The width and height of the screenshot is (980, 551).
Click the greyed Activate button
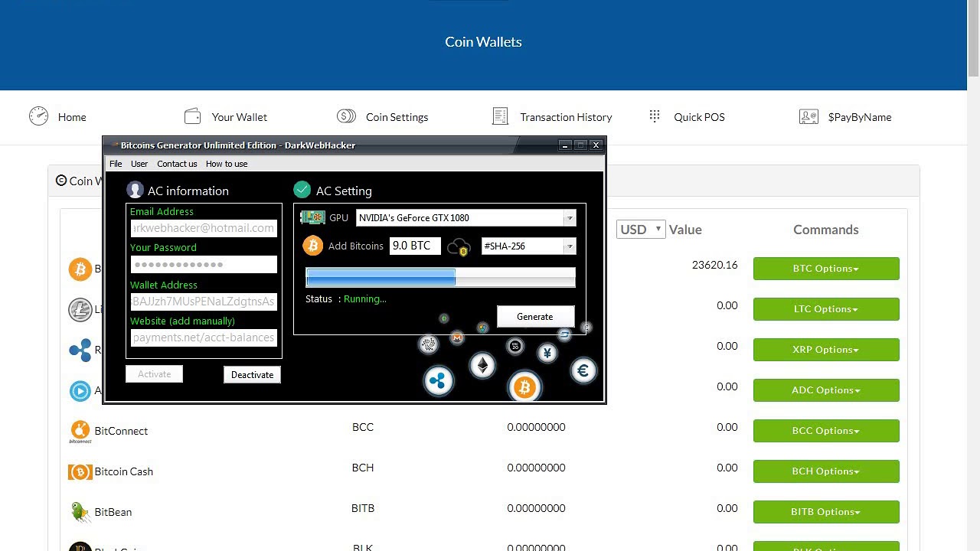point(154,374)
